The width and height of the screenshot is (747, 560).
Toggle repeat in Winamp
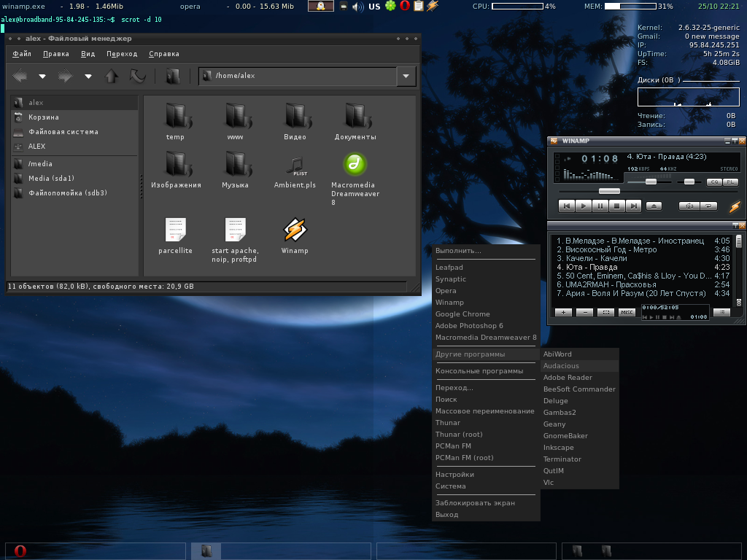point(709,206)
